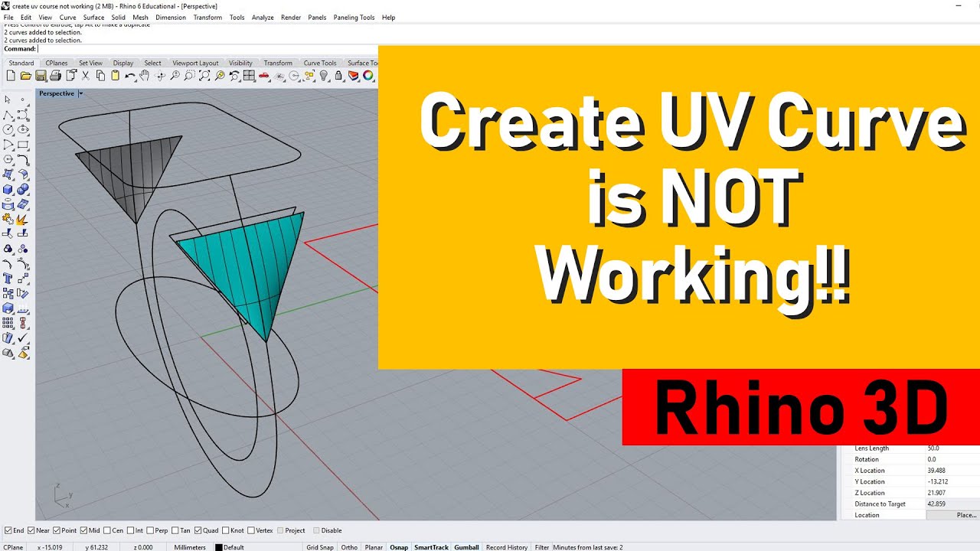Toggle the Quad osnap checkbox
980x551 pixels.
(198, 530)
